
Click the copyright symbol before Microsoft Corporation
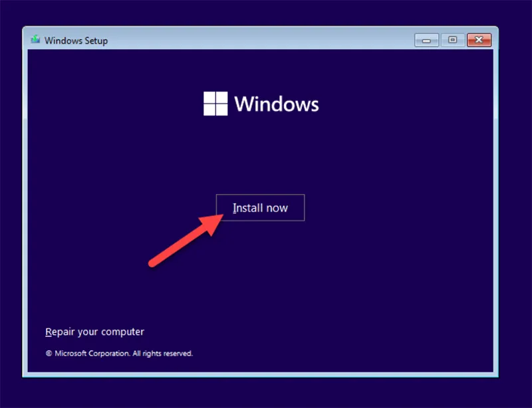click(x=49, y=354)
